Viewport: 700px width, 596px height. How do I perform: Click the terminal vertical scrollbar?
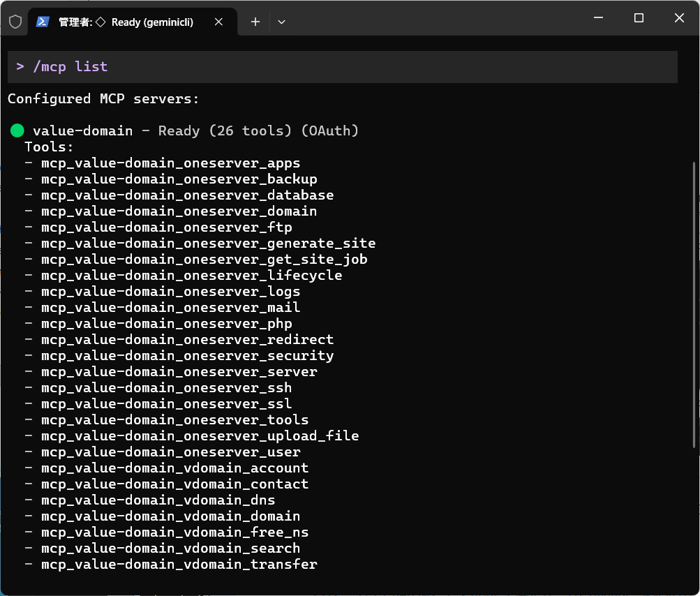(x=694, y=304)
